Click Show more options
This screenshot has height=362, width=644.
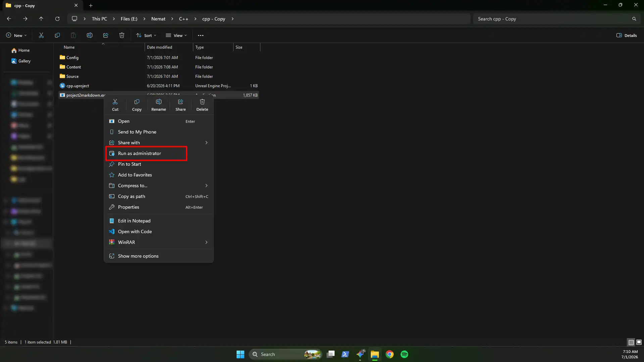[159, 256]
